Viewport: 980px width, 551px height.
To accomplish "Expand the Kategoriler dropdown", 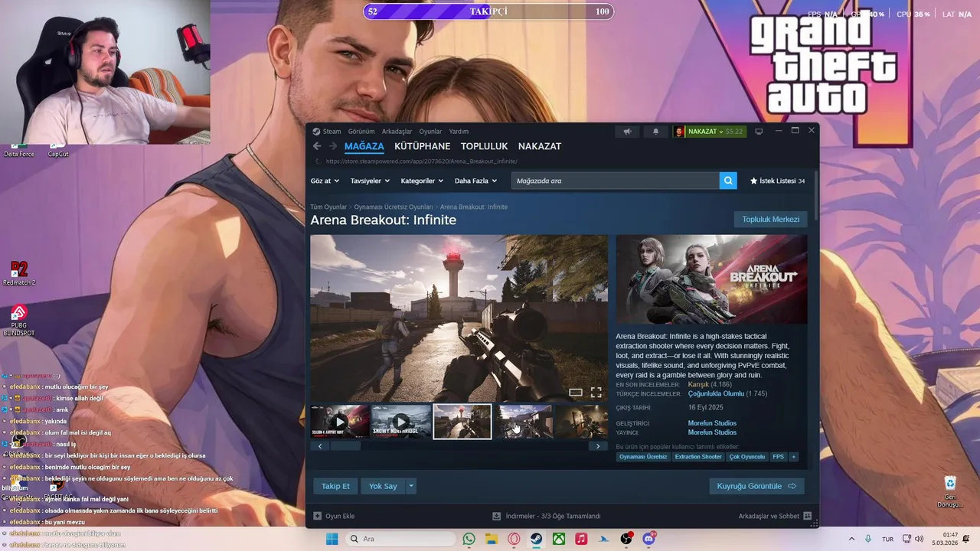I will coord(422,181).
